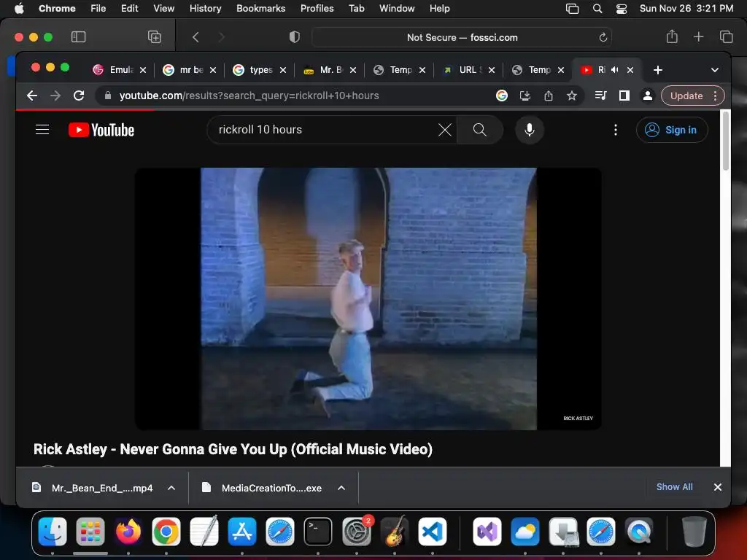The width and height of the screenshot is (747, 560).
Task: Switch to the 'Emula' Chrome tab
Action: [119, 70]
